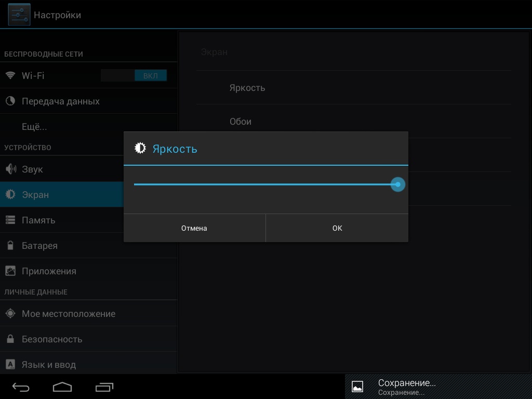Select Экран in settings sidebar
Image resolution: width=532 pixels, height=399 pixels.
(35, 195)
